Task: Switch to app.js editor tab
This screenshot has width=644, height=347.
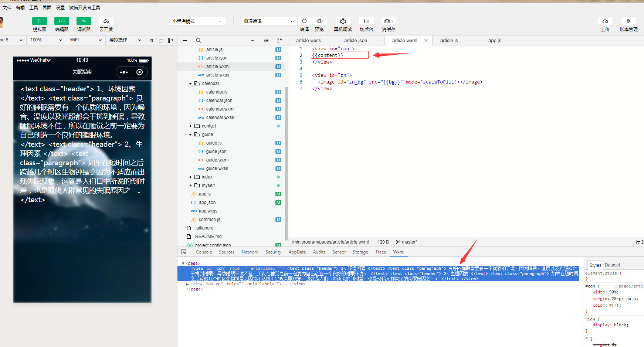Action: pyautogui.click(x=495, y=41)
